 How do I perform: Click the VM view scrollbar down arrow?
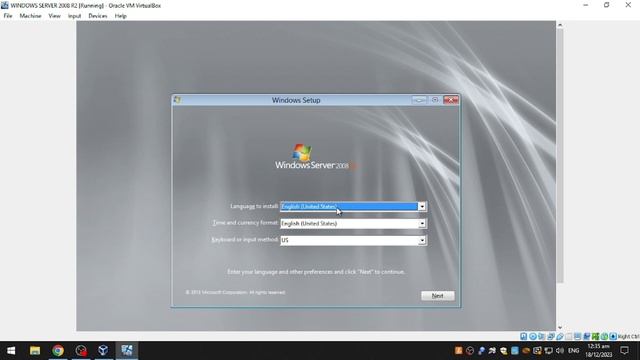coord(560,327)
